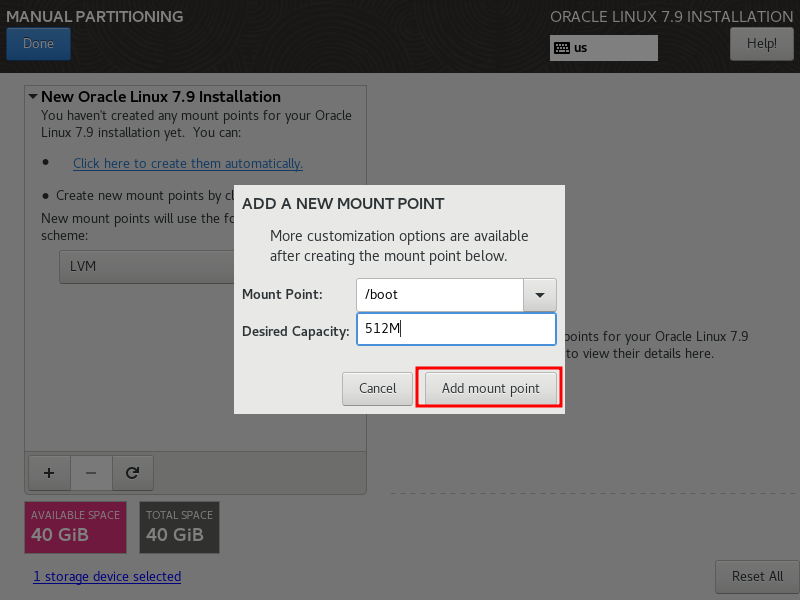
Task: Click the plus icon to add mount point
Action: pos(49,473)
